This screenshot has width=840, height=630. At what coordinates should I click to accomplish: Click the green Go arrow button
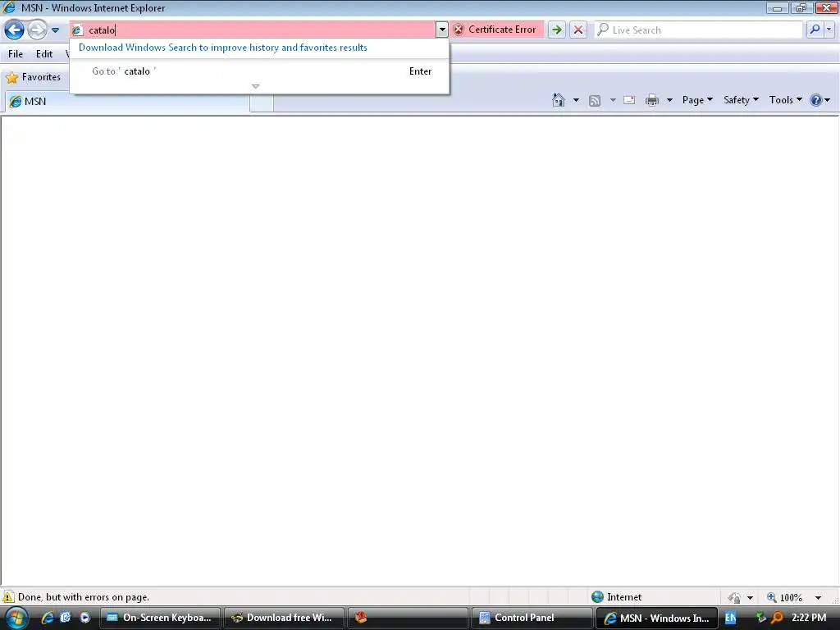pos(557,30)
